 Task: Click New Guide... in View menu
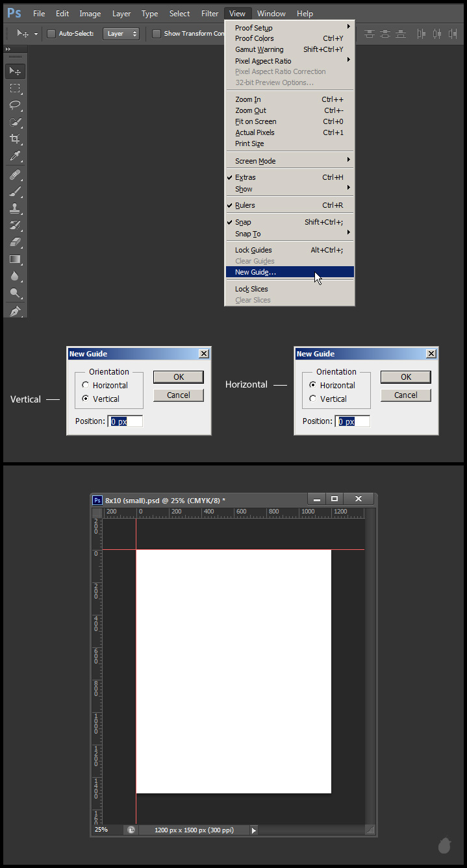(x=255, y=273)
